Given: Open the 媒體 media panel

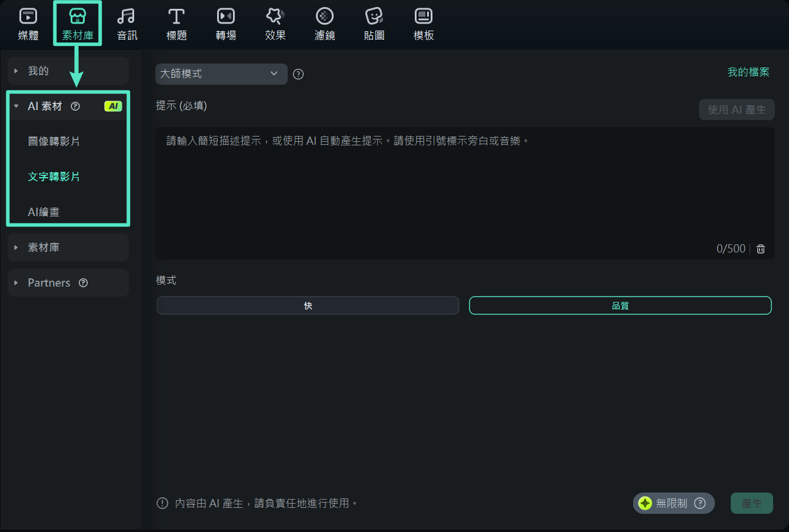Looking at the screenshot, I should (x=28, y=24).
